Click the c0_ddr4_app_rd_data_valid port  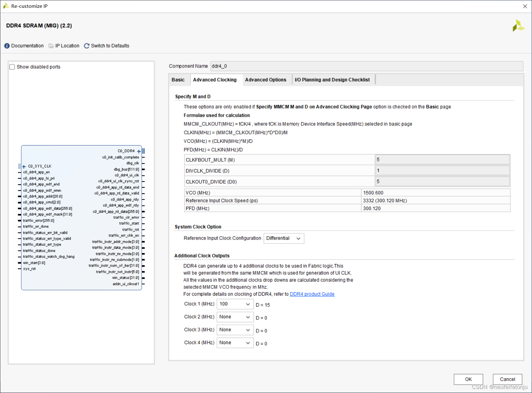pyautogui.click(x=117, y=193)
